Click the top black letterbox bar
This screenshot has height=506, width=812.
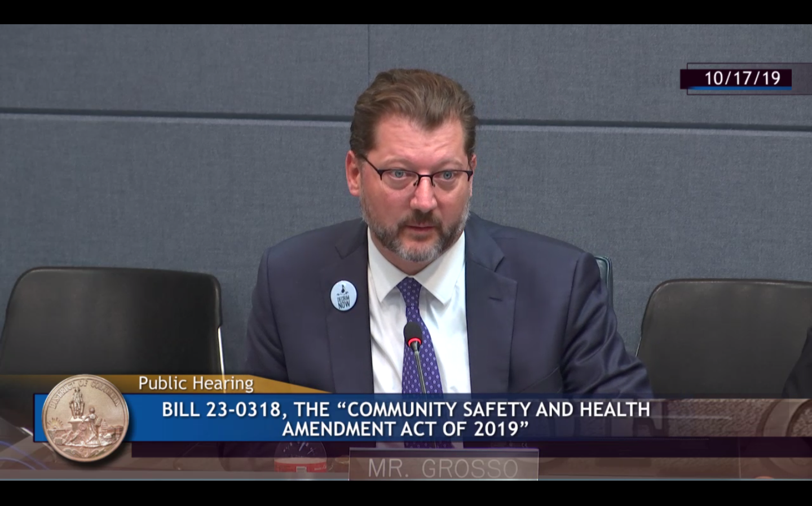tap(406, 11)
